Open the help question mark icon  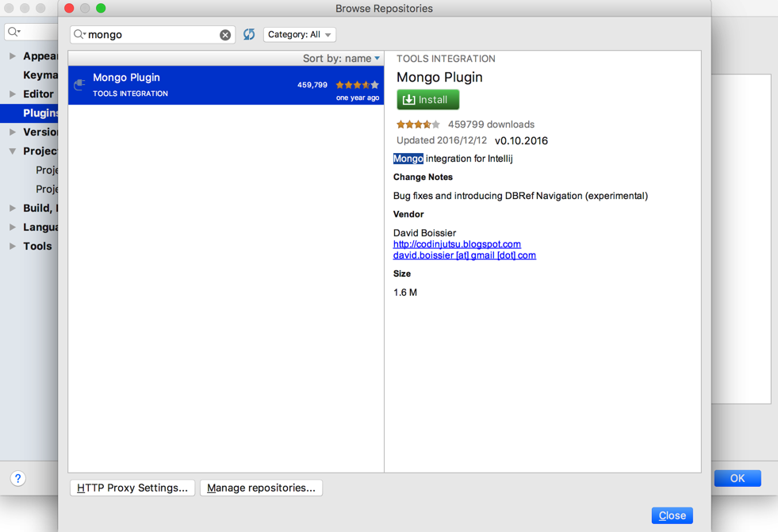(18, 478)
